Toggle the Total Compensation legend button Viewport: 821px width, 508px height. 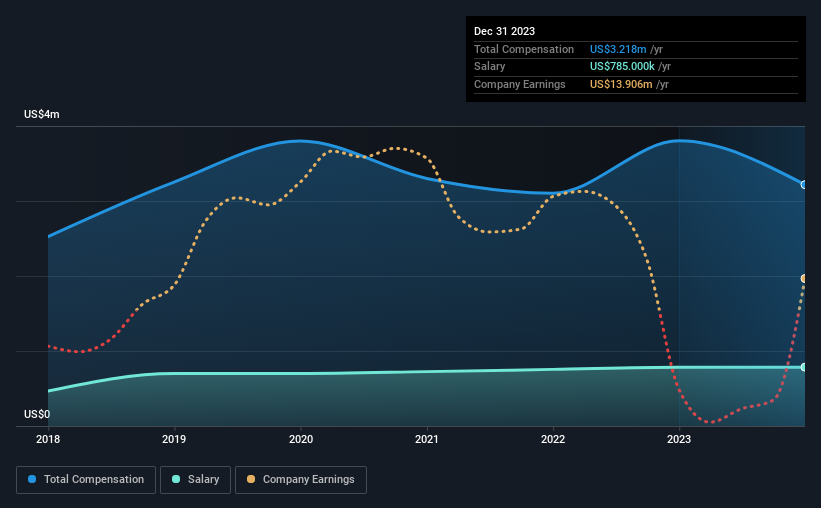tap(86, 480)
